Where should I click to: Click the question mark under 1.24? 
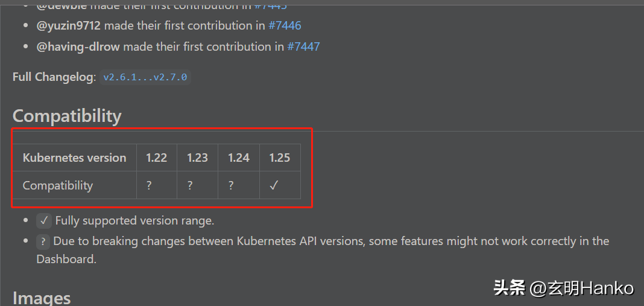(x=231, y=185)
